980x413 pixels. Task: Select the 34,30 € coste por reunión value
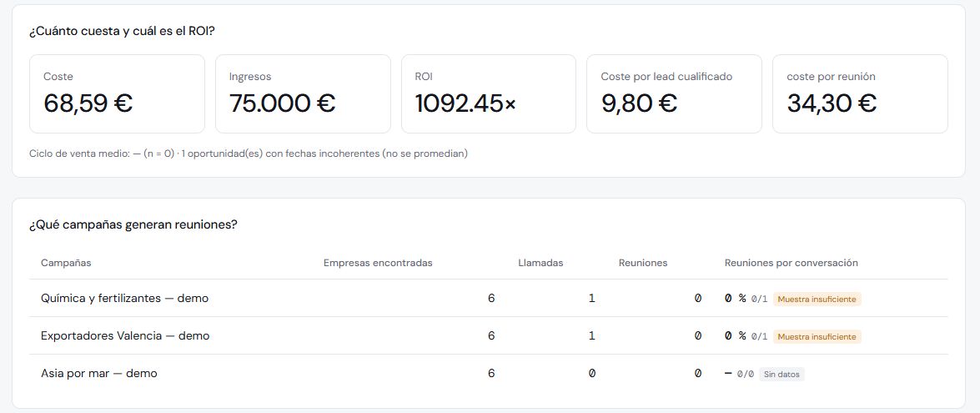click(x=832, y=103)
